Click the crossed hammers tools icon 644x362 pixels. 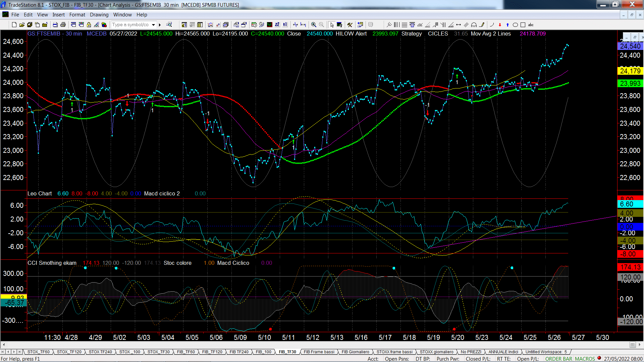350,25
